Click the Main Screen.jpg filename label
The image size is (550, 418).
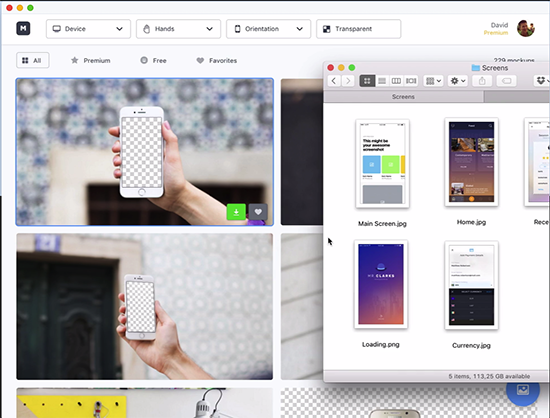tap(382, 224)
